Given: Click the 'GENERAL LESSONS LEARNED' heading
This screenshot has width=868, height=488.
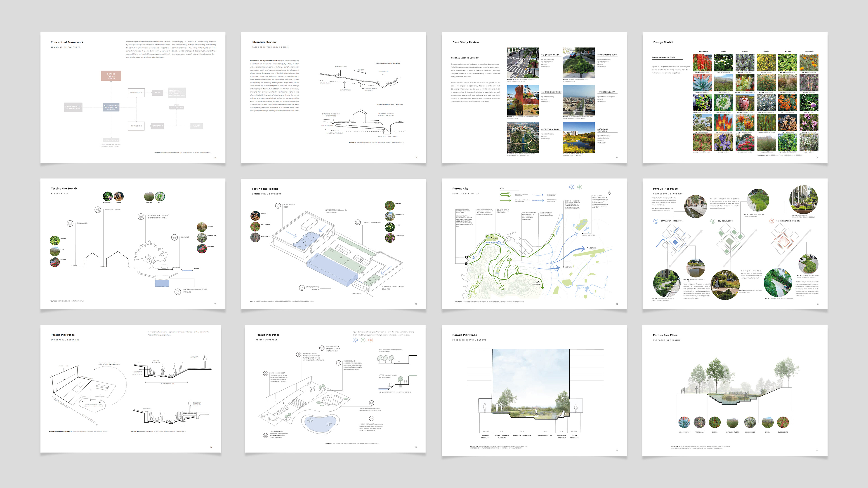Looking at the screenshot, I should click(x=465, y=58).
